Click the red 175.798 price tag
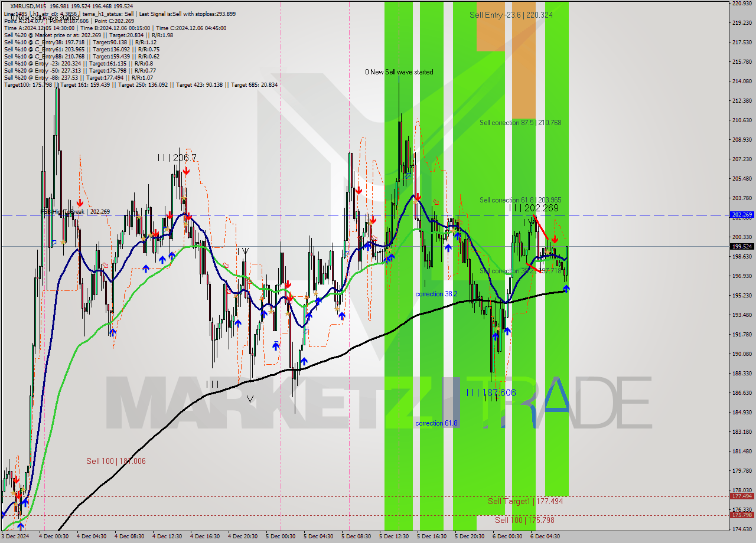Screen dimensions: 756x543 coord(742,515)
